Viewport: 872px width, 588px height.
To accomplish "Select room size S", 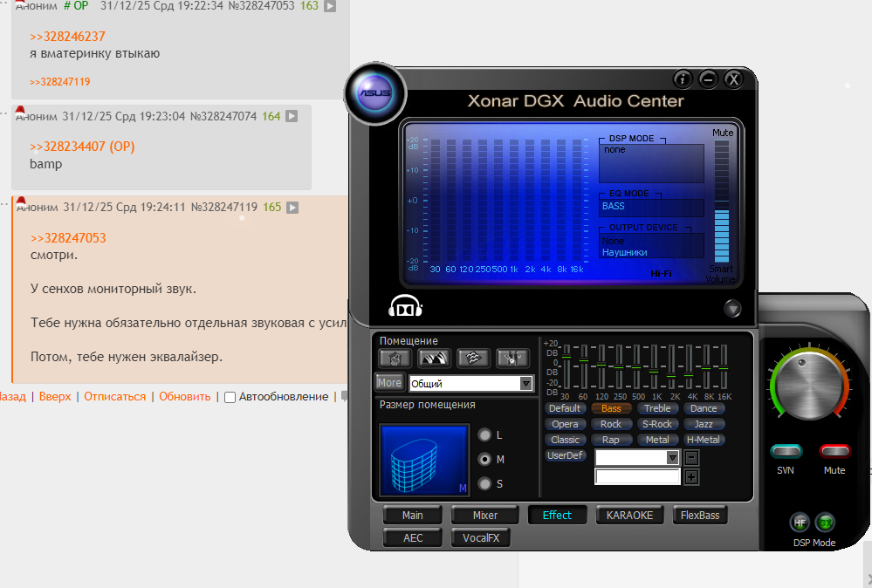I will 485,483.
